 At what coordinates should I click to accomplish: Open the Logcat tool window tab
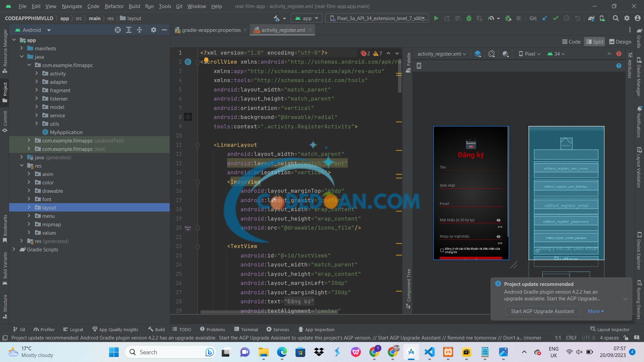coord(73,329)
